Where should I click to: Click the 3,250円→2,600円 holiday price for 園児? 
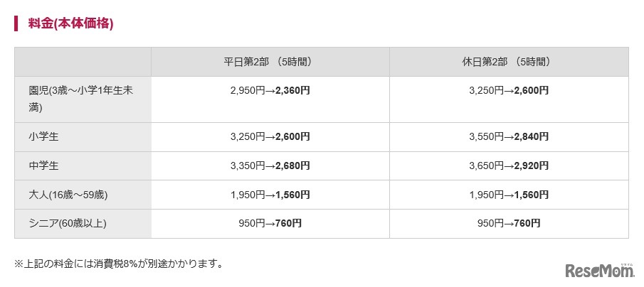509,91
